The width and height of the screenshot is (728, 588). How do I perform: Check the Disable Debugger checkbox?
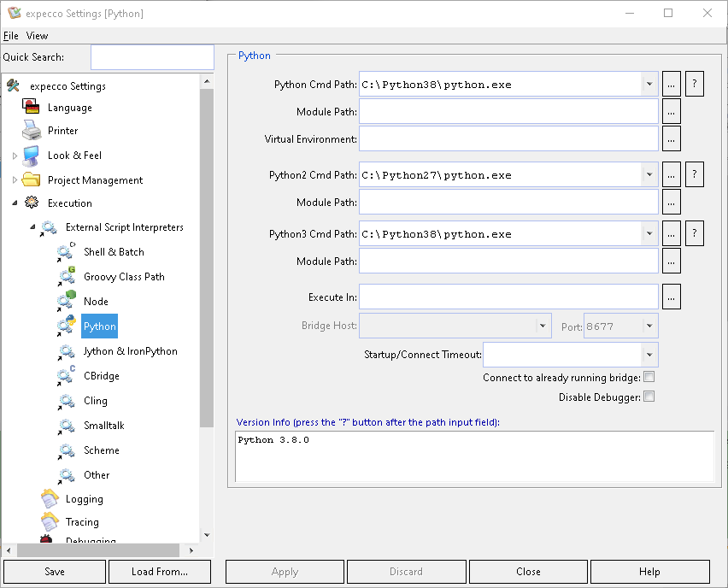tap(649, 397)
